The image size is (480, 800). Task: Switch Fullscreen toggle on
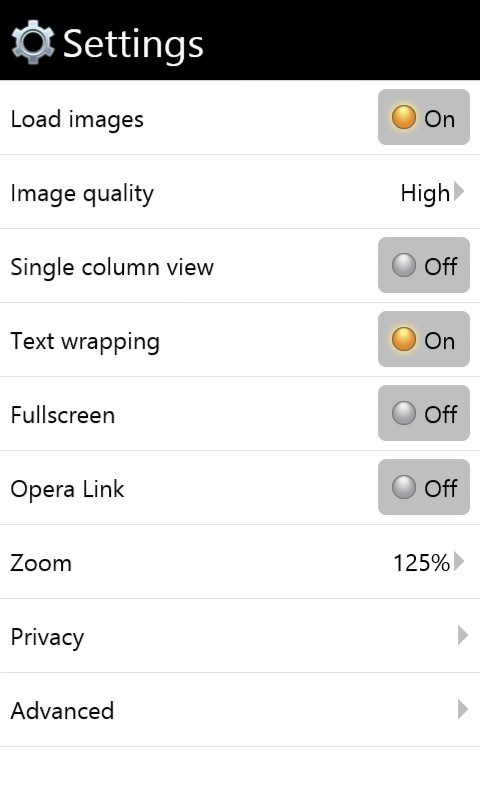click(423, 413)
